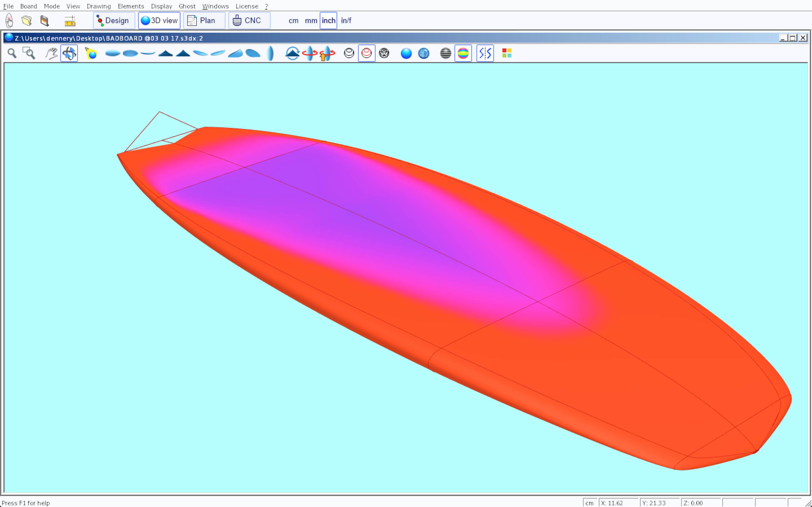
Task: Switch to the Plan mode button
Action: point(204,21)
